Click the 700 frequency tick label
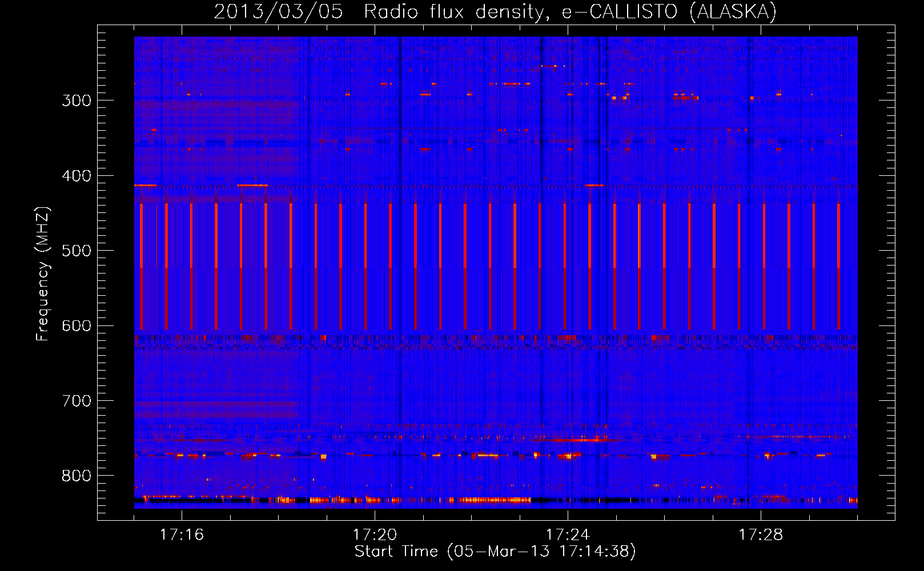924x571 pixels. [77, 401]
